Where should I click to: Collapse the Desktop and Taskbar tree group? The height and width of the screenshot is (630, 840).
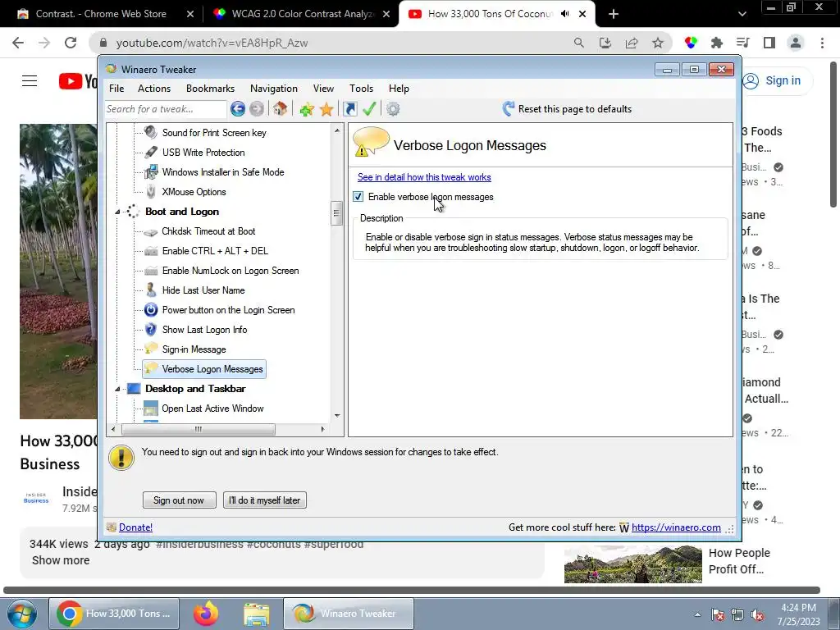click(117, 389)
